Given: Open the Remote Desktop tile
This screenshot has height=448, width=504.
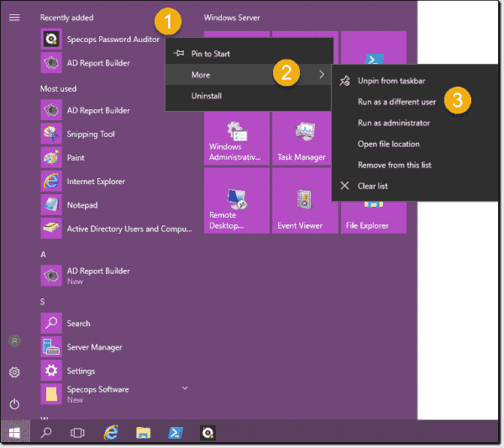Looking at the screenshot, I should coord(236,202).
